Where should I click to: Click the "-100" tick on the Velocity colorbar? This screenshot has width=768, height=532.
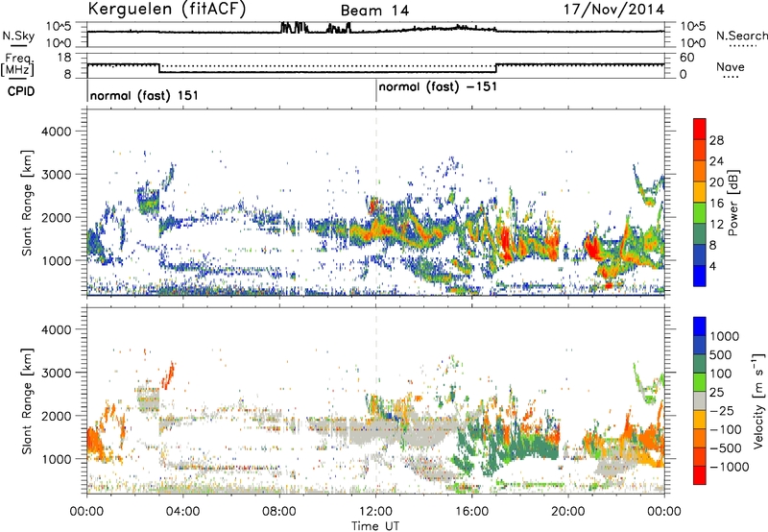[726, 429]
